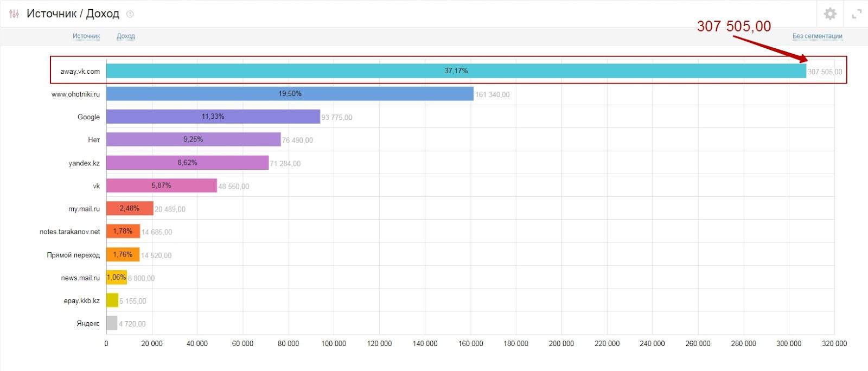868x371 pixels.
Task: Click the epay.kkb.kz label
Action: click(82, 300)
